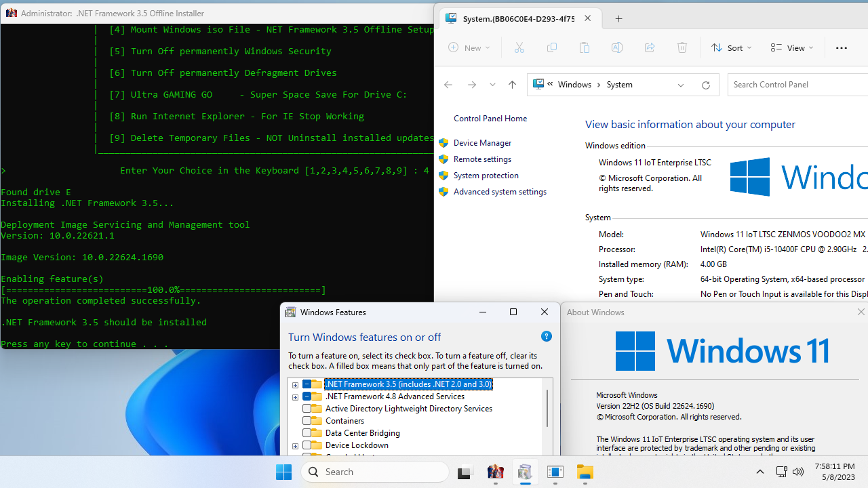The image size is (868, 488).
Task: Click 'Version 22H2 (OS Build 22624.1690)' text
Action: (655, 406)
